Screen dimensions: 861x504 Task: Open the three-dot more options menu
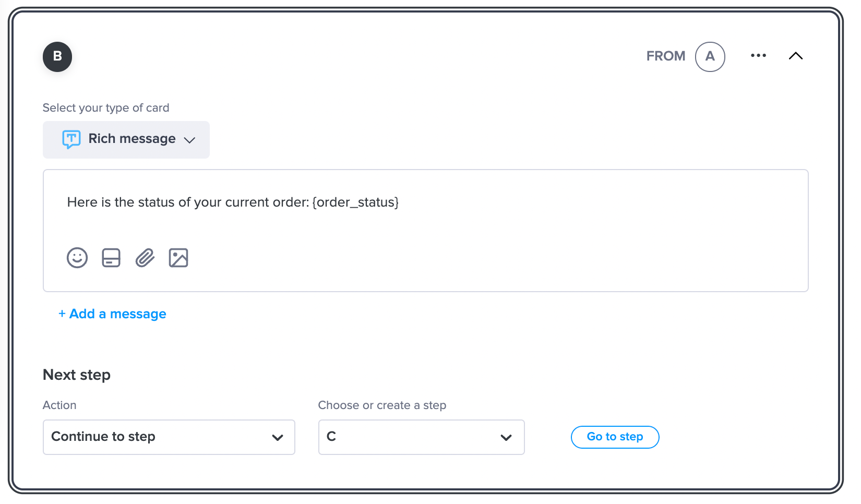pyautogui.click(x=758, y=56)
